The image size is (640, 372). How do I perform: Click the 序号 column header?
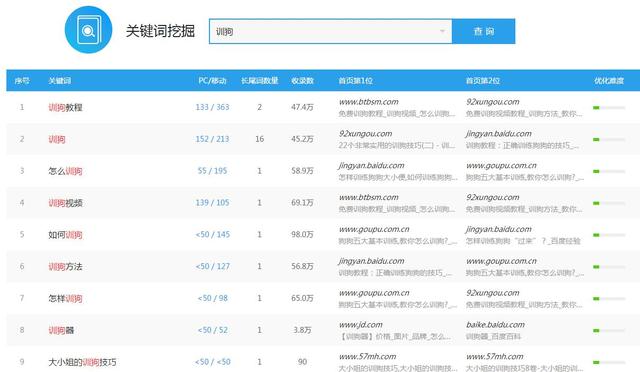(22, 81)
